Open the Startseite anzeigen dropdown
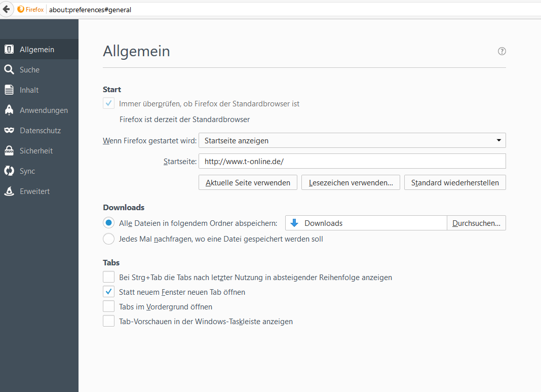 [x=352, y=140]
